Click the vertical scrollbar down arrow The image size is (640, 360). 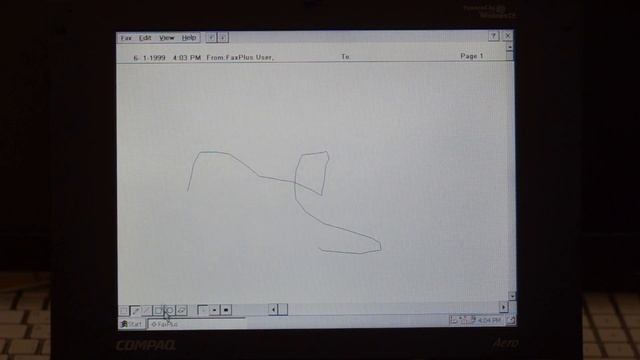tap(512, 296)
